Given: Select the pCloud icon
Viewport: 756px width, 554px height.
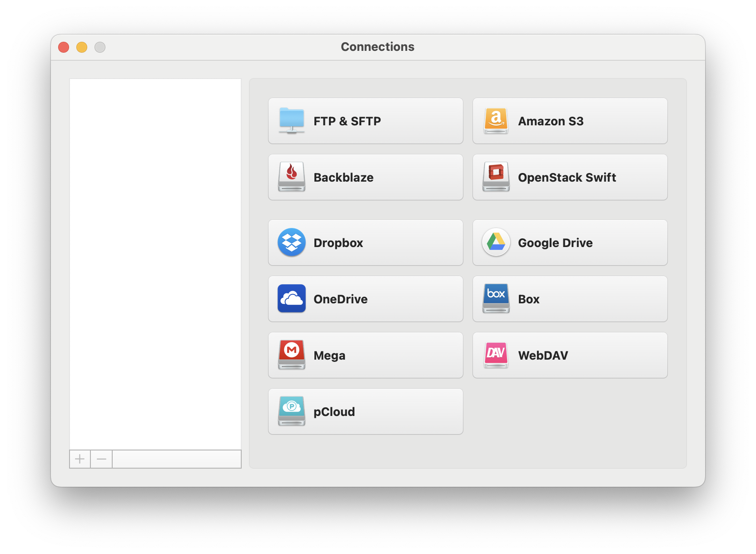Looking at the screenshot, I should (291, 411).
